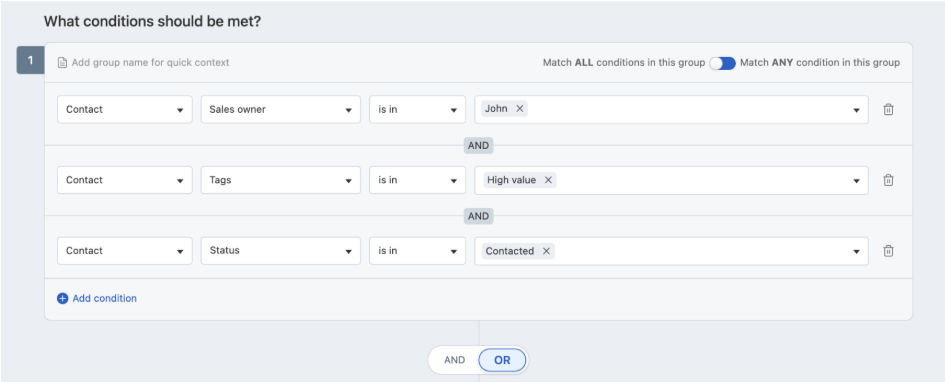Open 'is in' operator for Sales owner row
945x382 pixels.
(x=418, y=110)
